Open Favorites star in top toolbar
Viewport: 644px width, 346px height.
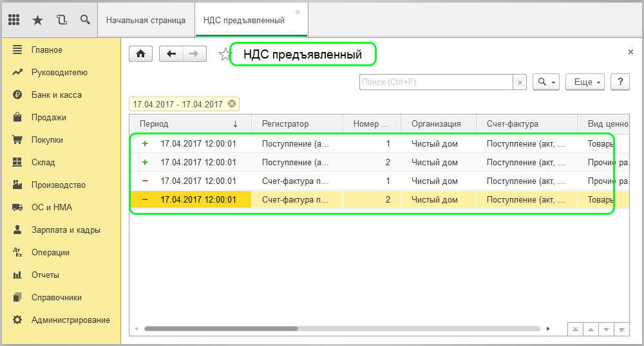37,20
